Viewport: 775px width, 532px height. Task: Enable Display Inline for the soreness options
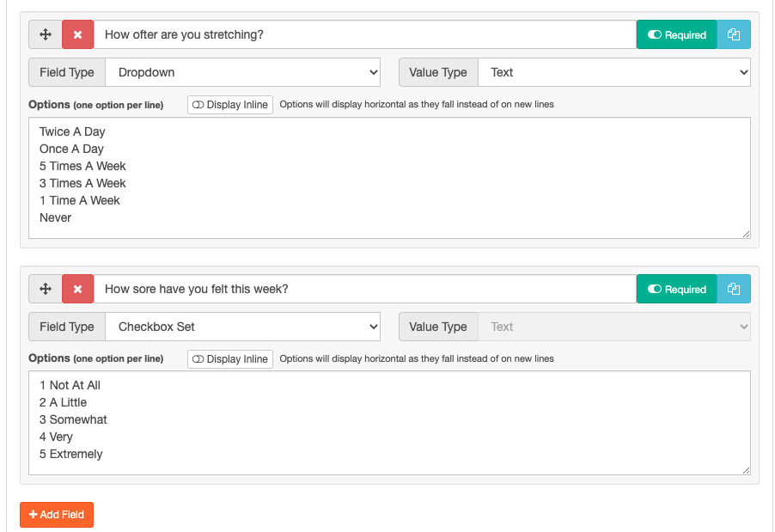(229, 359)
